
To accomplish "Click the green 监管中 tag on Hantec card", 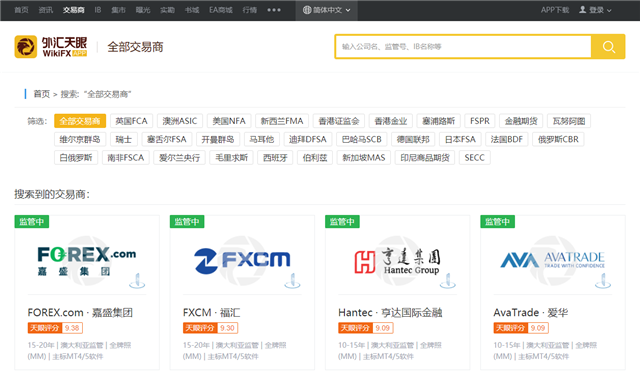I will 342,222.
